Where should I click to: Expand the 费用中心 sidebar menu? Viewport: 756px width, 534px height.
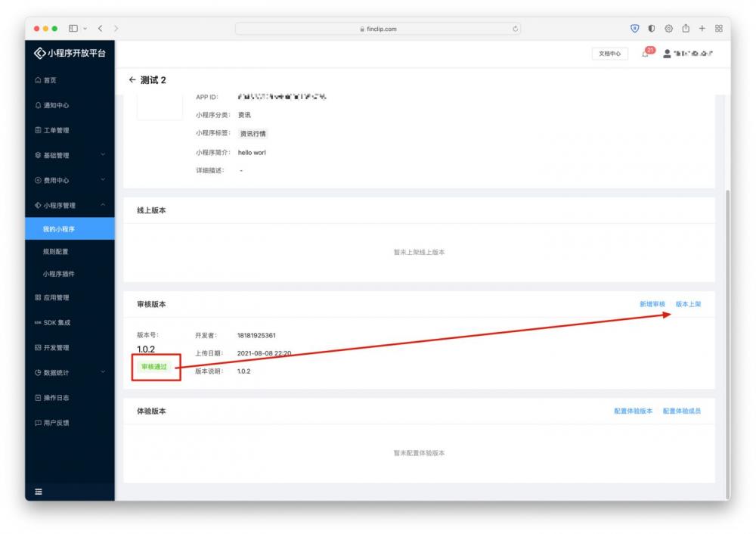pos(70,181)
